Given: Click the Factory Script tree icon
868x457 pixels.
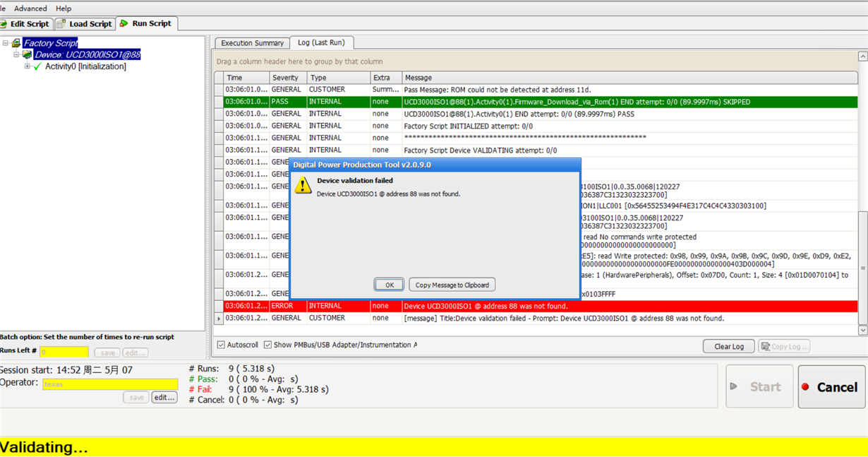Looking at the screenshot, I should pyautogui.click(x=16, y=43).
